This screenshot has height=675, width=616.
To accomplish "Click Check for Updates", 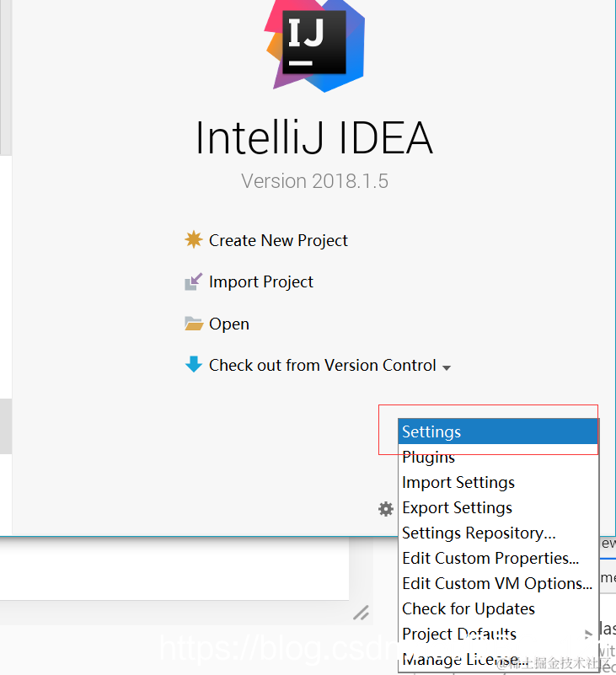I will point(498,608).
